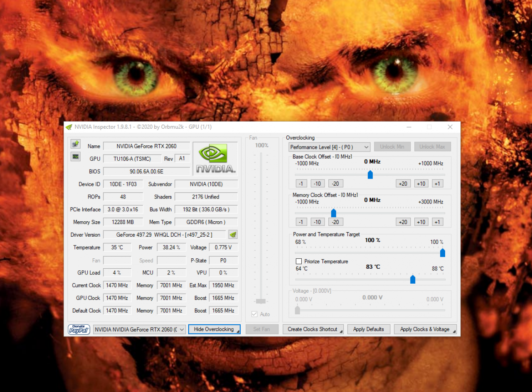532x392 pixels.
Task: Click Memory Clock Offset +20 button
Action: click(x=403, y=222)
